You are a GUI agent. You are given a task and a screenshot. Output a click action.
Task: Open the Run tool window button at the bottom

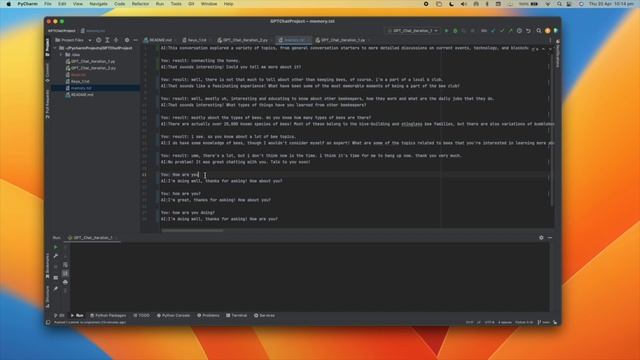pos(77,316)
